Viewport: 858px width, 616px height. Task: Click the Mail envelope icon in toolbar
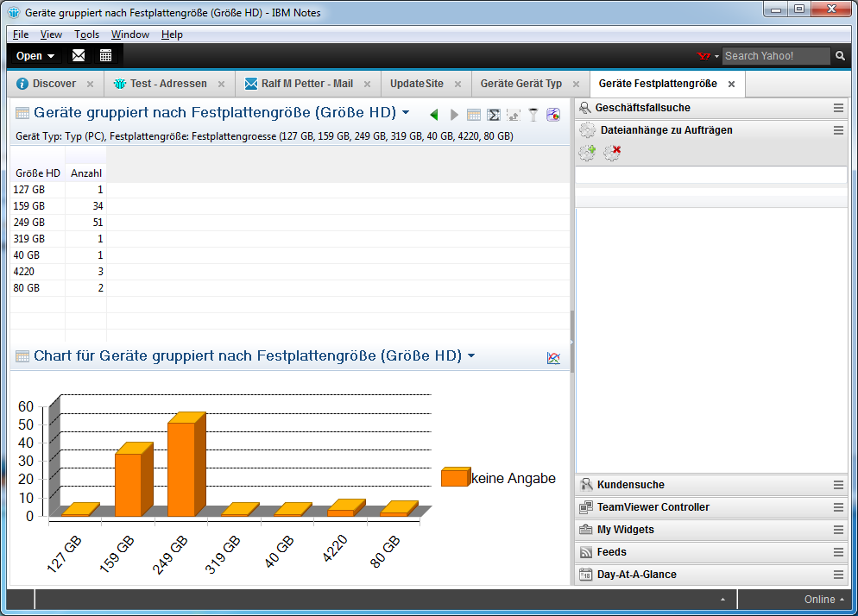tap(79, 56)
